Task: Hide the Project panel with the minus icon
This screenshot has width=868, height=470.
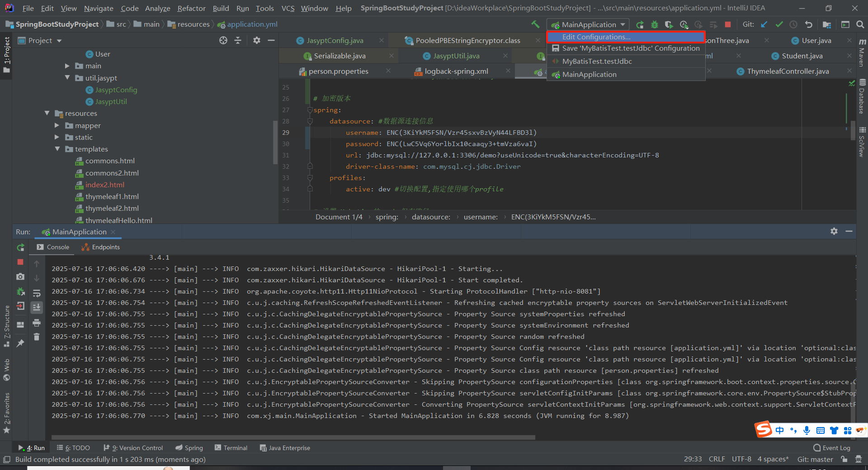Action: pos(271,40)
